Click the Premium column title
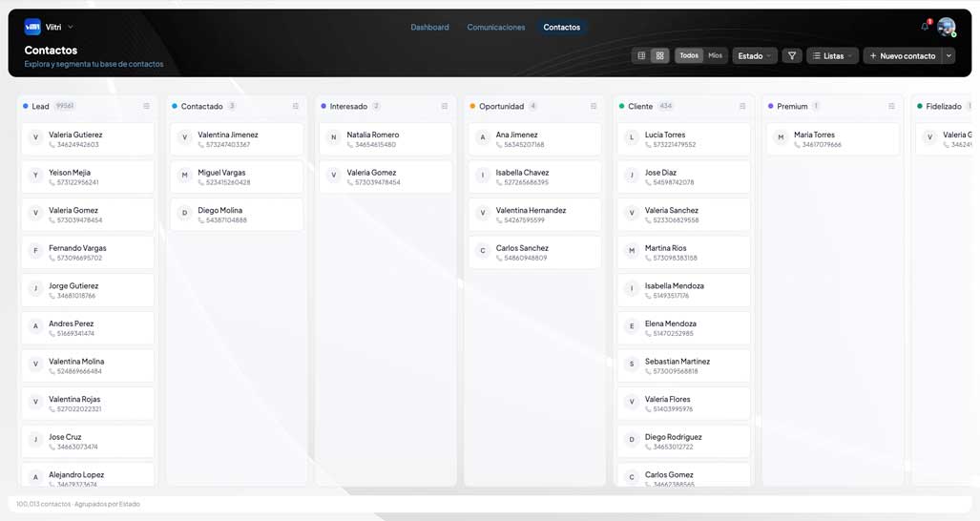The width and height of the screenshot is (980, 521). tap(793, 106)
